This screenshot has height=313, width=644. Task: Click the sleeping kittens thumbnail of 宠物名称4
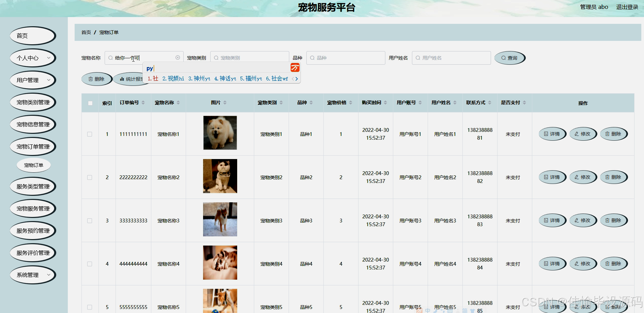[x=220, y=263]
